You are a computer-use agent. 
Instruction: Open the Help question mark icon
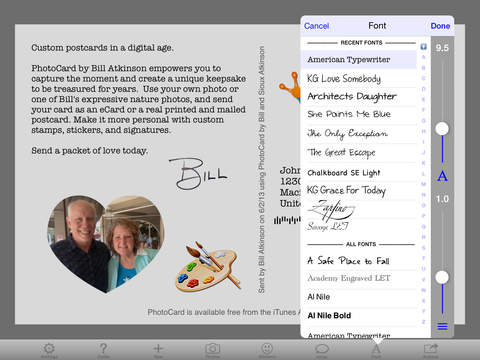tap(103, 350)
